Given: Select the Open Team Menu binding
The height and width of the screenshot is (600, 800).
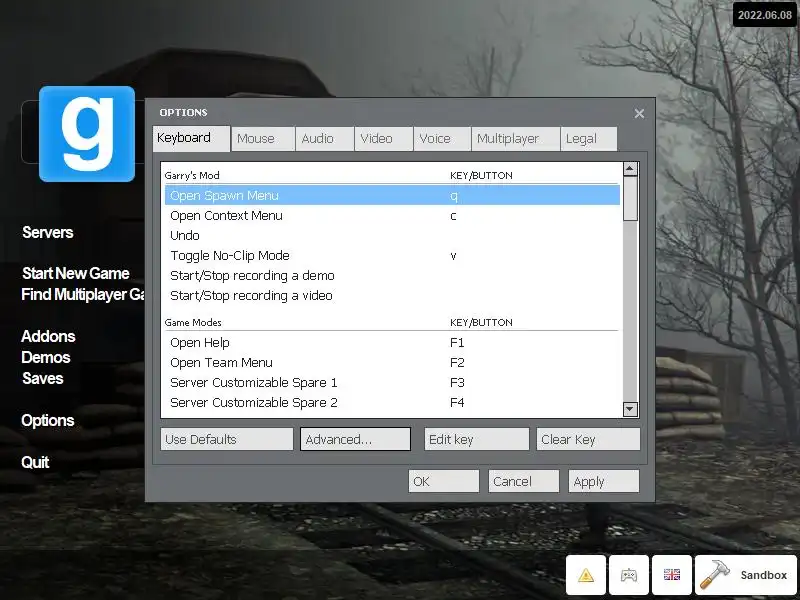Looking at the screenshot, I should tap(392, 363).
